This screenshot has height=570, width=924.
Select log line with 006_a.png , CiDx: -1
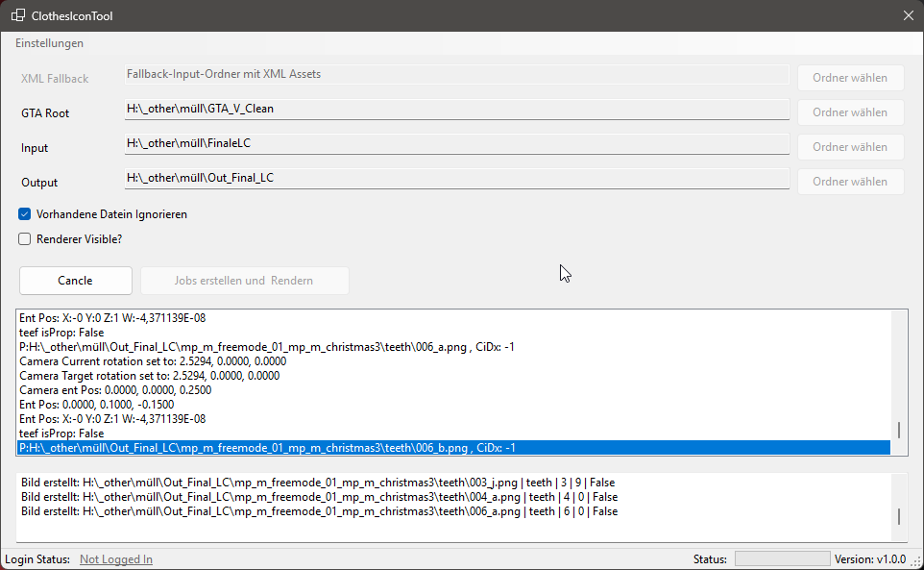pyautogui.click(x=453, y=347)
